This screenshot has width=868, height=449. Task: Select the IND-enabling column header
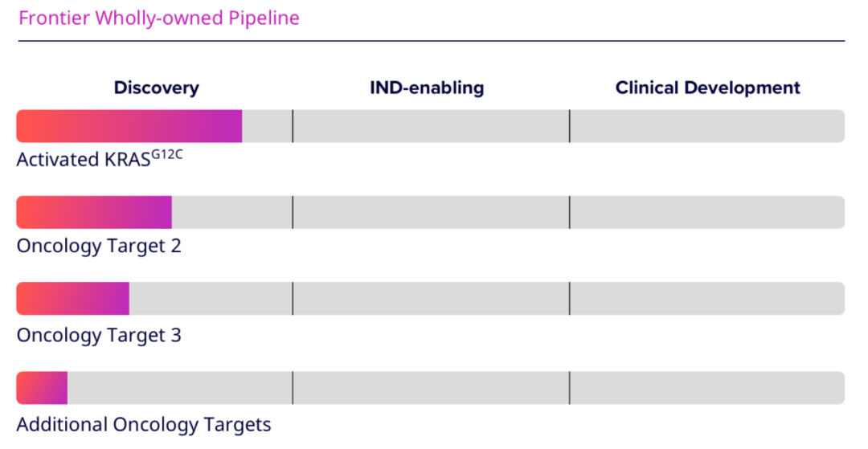(x=427, y=88)
